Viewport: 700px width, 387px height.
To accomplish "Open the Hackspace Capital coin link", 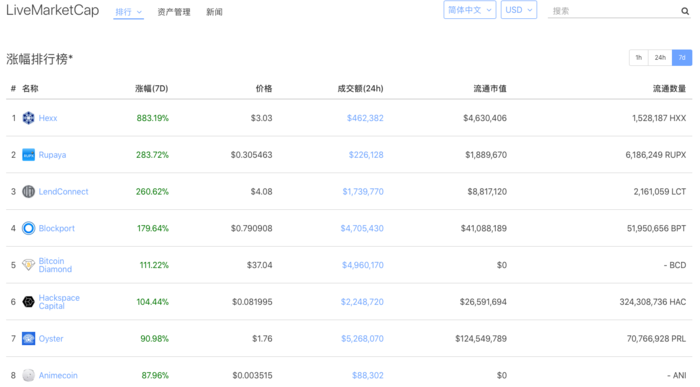I will pos(59,302).
